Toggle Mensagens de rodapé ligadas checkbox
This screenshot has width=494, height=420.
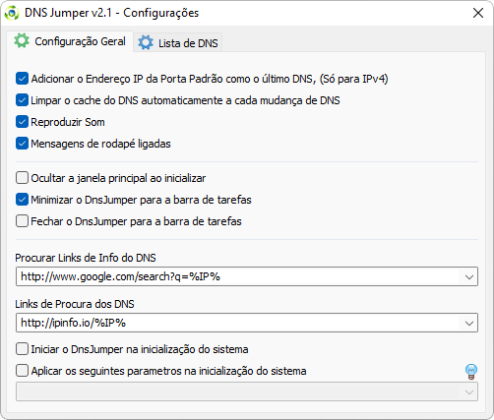(22, 144)
